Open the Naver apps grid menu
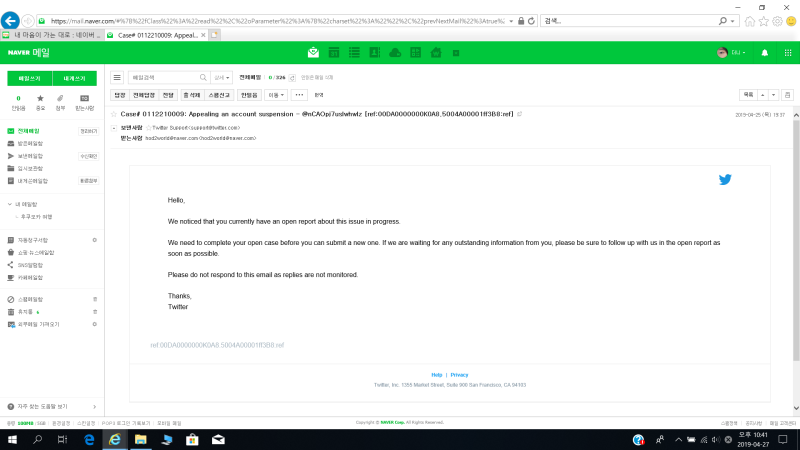Screen dimensions: 800x450 (x=788, y=53)
